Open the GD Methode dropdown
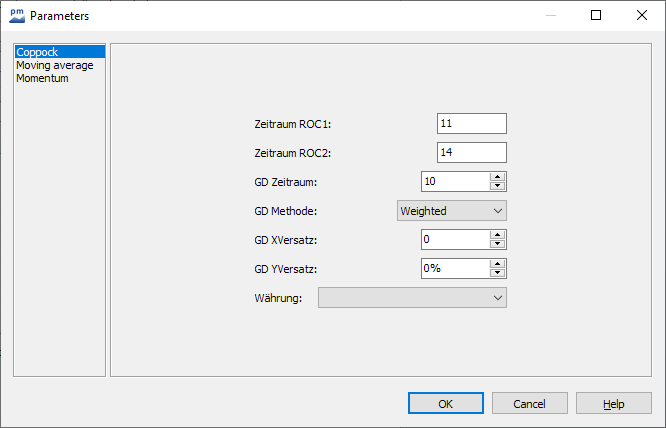 [451, 210]
